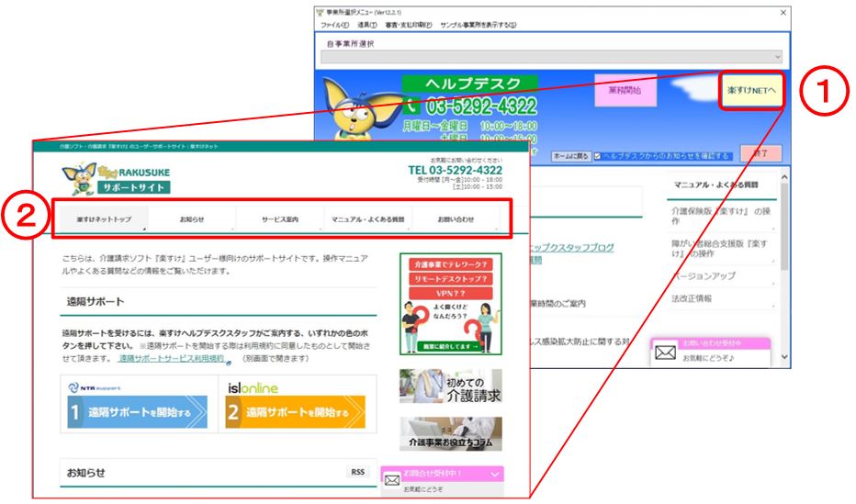Open the 遠隔サポートサービス利用規約 link
This screenshot has height=504, width=856.
point(172,358)
